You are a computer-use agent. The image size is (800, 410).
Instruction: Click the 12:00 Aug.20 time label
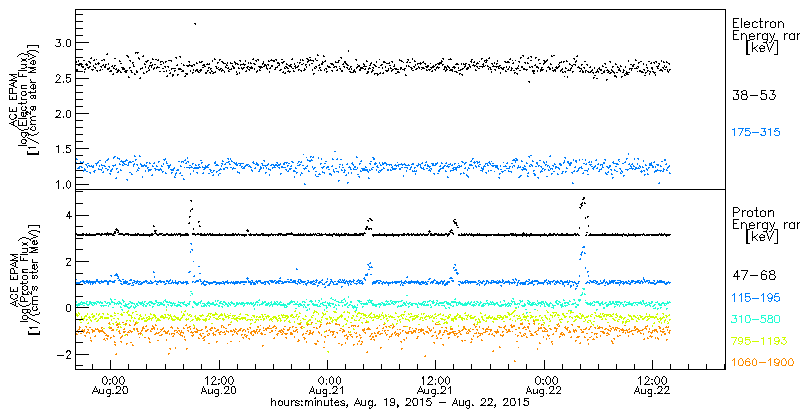point(219,385)
